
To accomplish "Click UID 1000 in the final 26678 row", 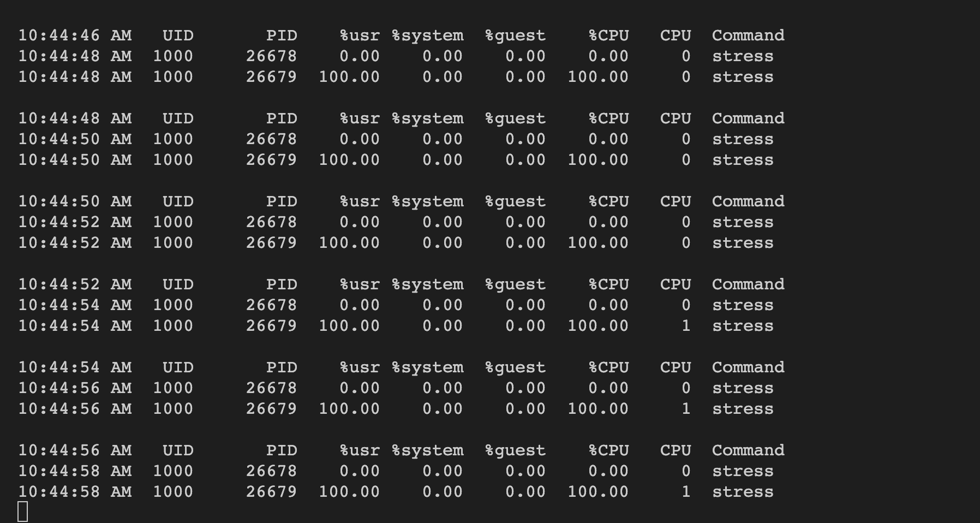I will [x=173, y=471].
